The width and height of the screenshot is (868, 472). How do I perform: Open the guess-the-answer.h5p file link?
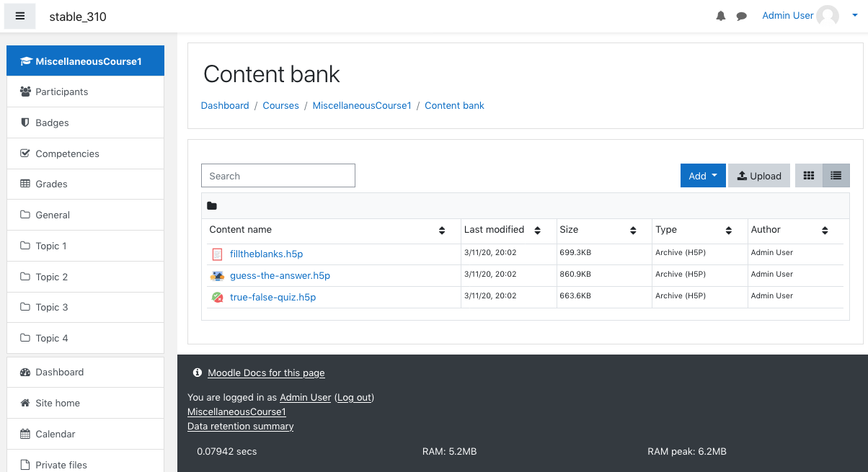280,275
